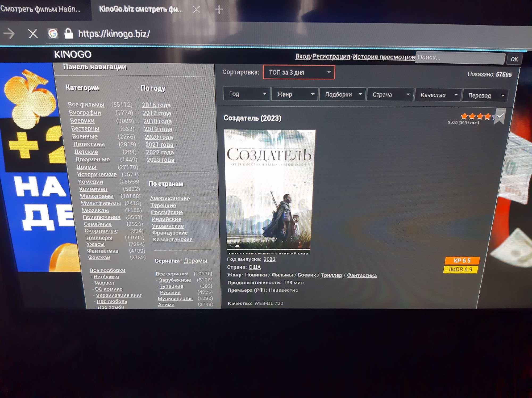Open Все подборки link
Viewport: 532px width, 398px height.
[x=107, y=270]
